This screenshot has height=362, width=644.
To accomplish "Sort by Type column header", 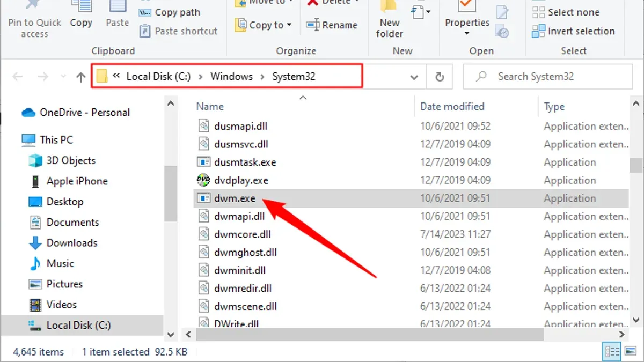I will click(x=554, y=106).
